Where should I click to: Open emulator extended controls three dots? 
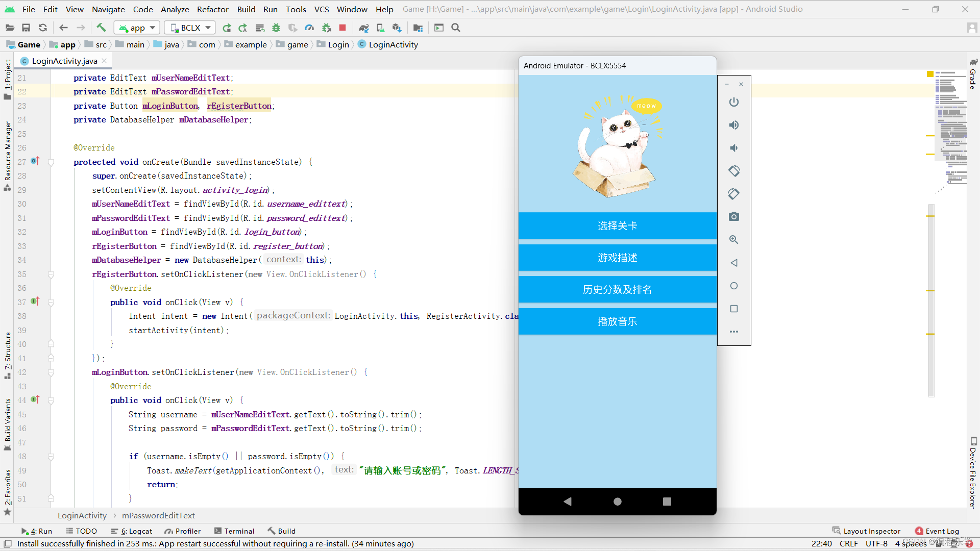(x=733, y=332)
